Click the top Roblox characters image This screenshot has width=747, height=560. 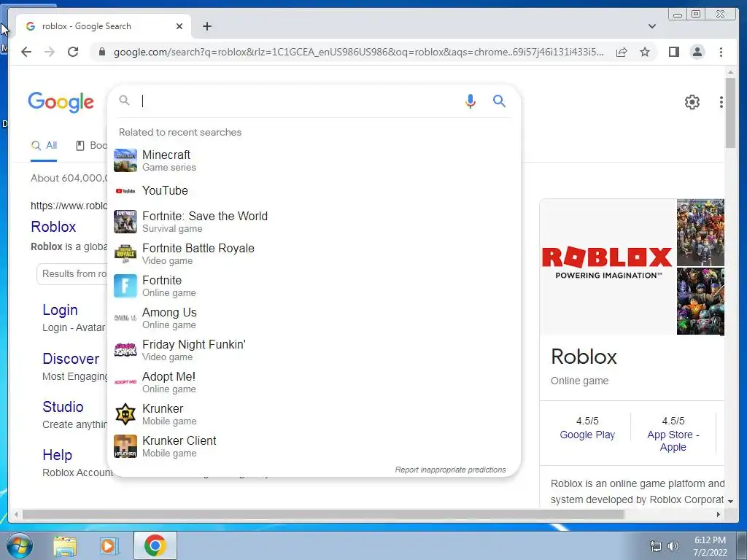tap(700, 233)
